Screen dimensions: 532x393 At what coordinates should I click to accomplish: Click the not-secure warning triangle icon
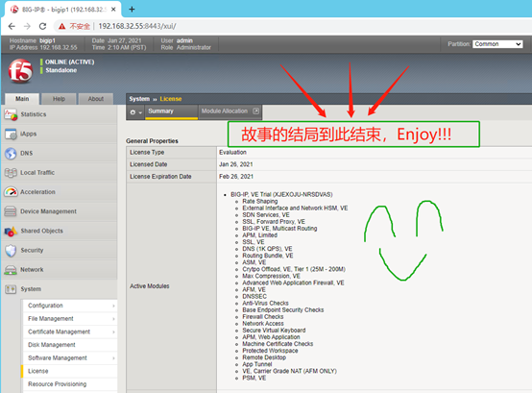click(x=61, y=26)
